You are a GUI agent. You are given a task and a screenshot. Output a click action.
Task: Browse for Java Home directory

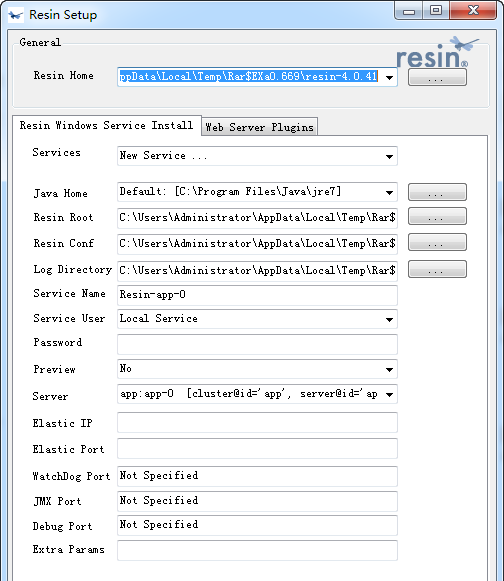pos(437,192)
